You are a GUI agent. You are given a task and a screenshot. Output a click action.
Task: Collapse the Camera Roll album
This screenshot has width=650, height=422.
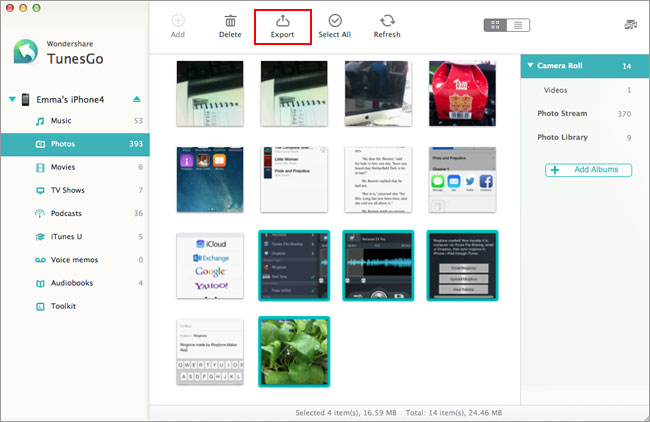tap(530, 65)
